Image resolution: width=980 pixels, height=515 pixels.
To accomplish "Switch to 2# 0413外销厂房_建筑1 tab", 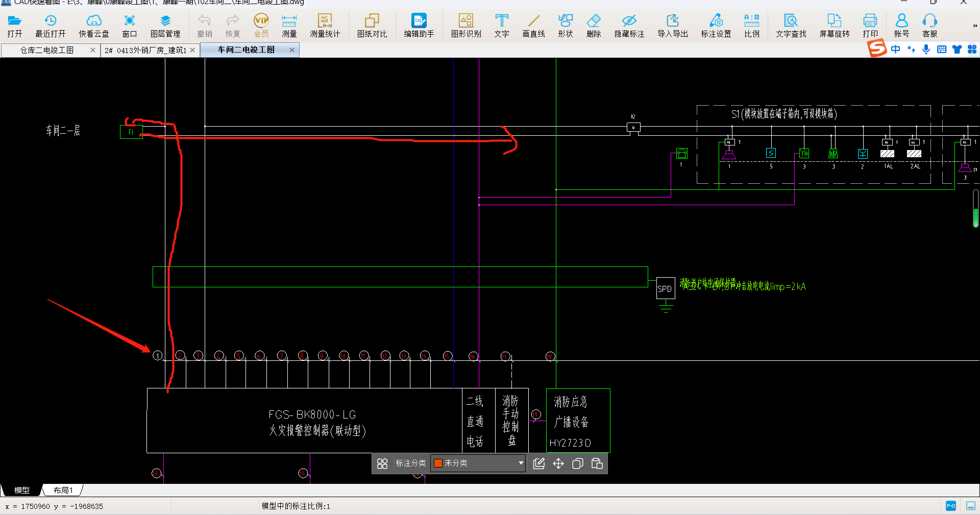I will [145, 50].
